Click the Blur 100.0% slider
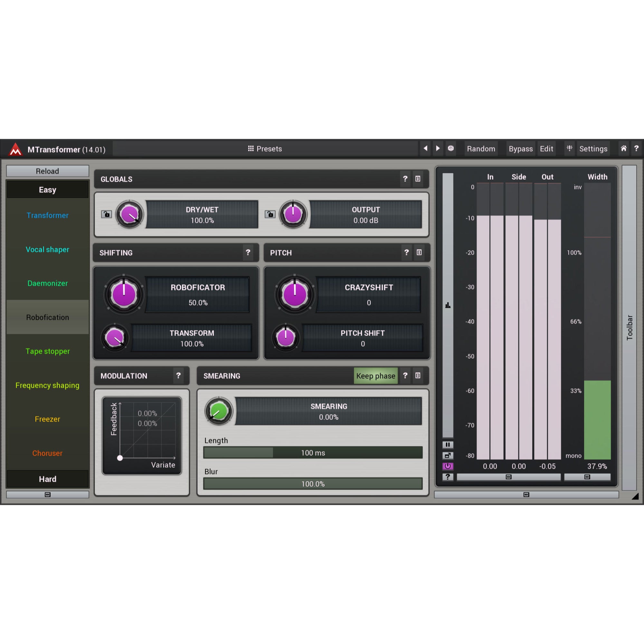 313,484
